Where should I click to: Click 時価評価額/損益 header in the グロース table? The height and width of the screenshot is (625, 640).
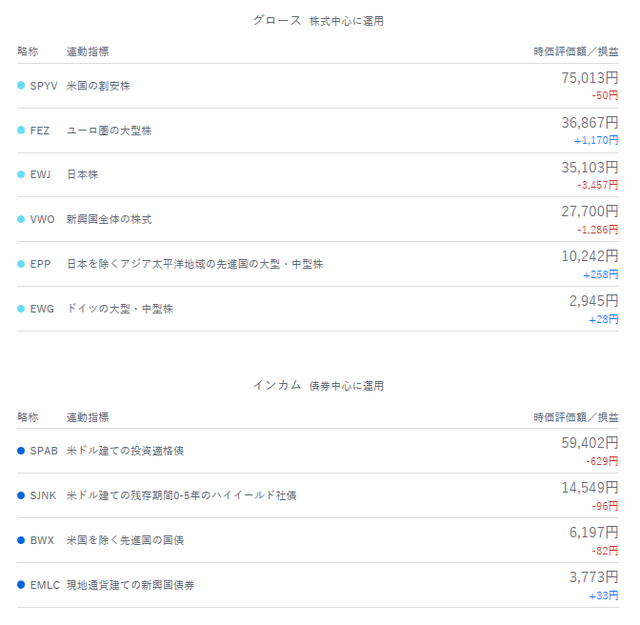pos(576,51)
